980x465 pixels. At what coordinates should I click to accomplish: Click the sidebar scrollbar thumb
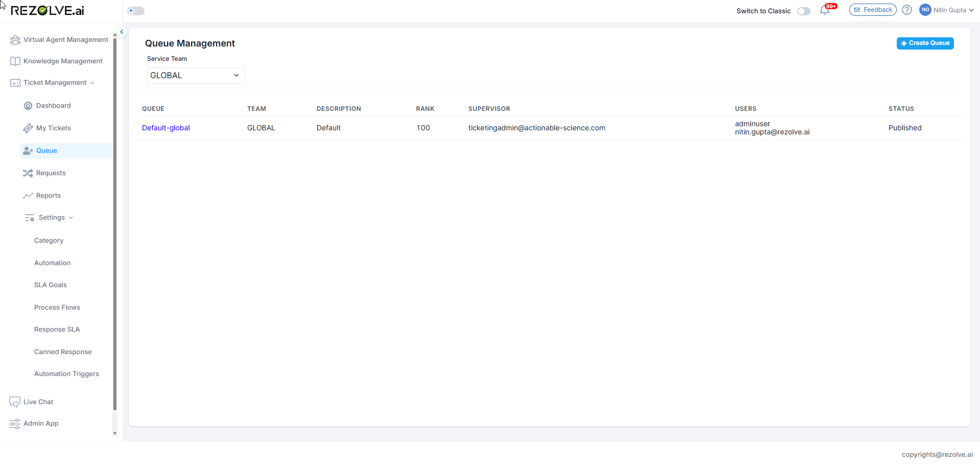(115, 223)
